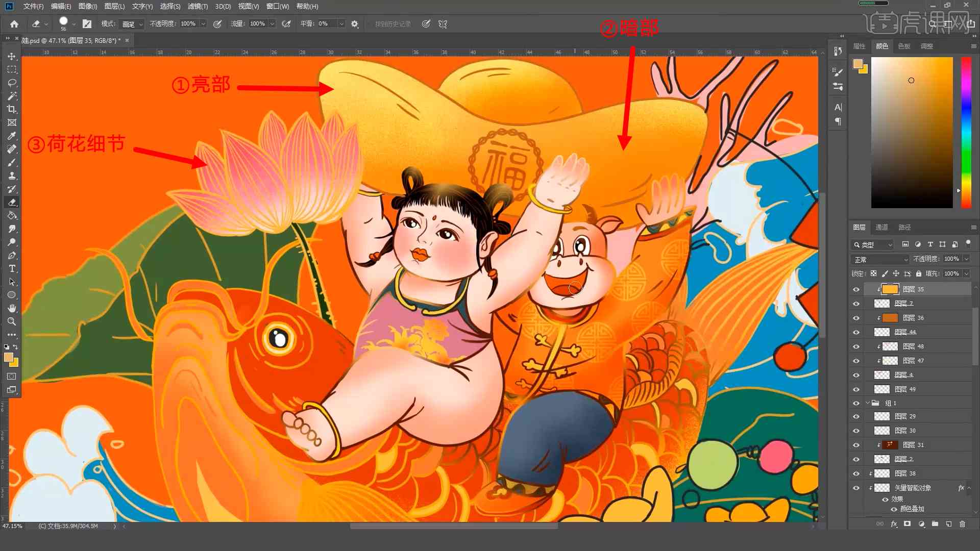Open the 窗口(W) menu
This screenshot has width=980, height=551.
tap(278, 6)
